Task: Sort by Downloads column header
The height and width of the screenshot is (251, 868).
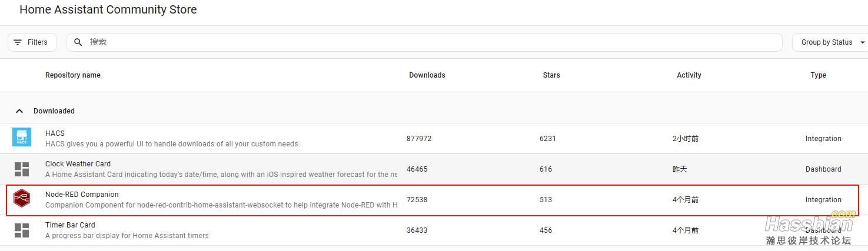Action: pos(427,75)
